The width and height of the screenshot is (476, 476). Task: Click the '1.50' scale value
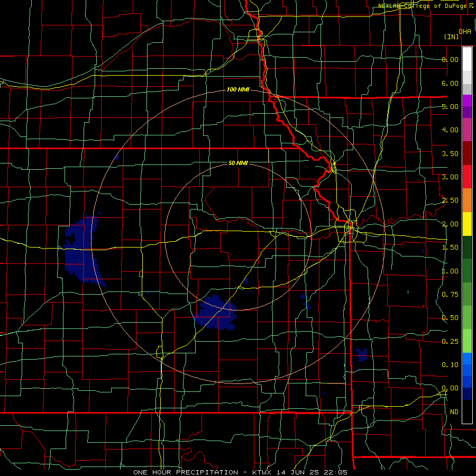(450, 248)
